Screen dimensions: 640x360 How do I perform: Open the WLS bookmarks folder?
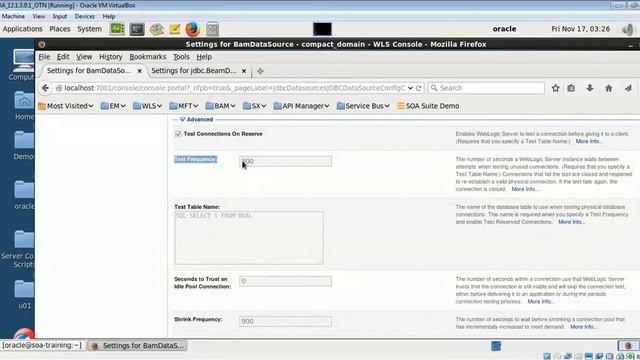(147, 106)
